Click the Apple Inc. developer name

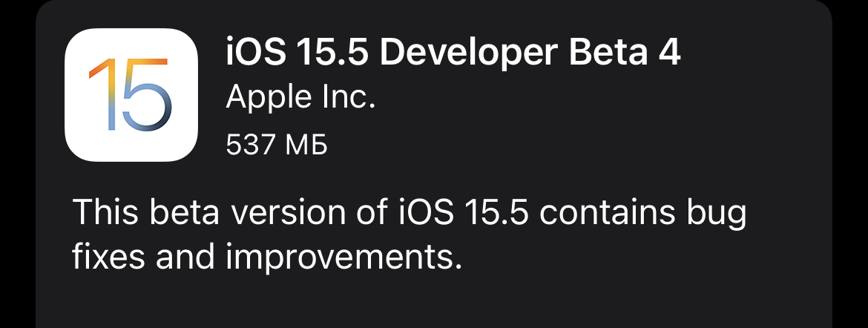(x=300, y=97)
